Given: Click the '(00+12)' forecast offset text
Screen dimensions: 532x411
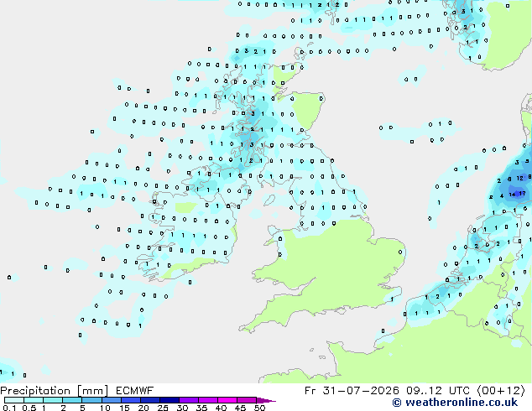Looking at the screenshot, I should 501,391.
